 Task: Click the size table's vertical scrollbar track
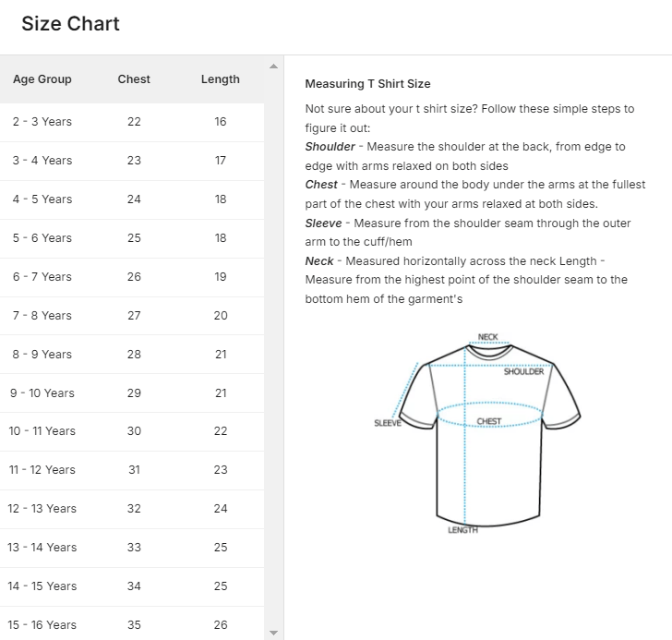coord(272,351)
